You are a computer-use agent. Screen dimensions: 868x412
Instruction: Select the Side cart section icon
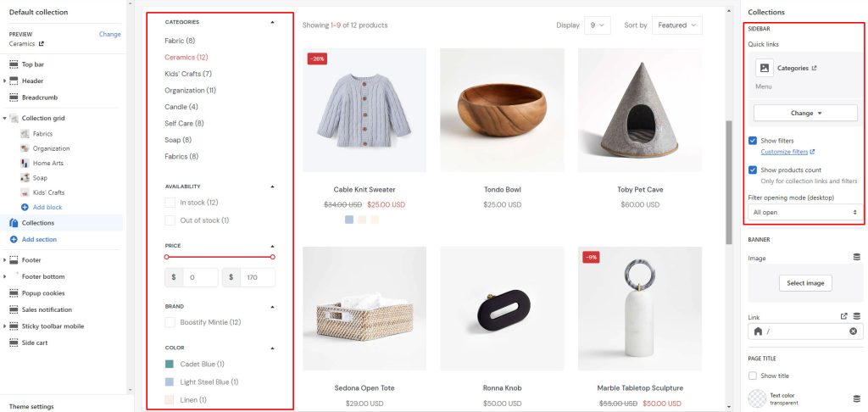(14, 342)
